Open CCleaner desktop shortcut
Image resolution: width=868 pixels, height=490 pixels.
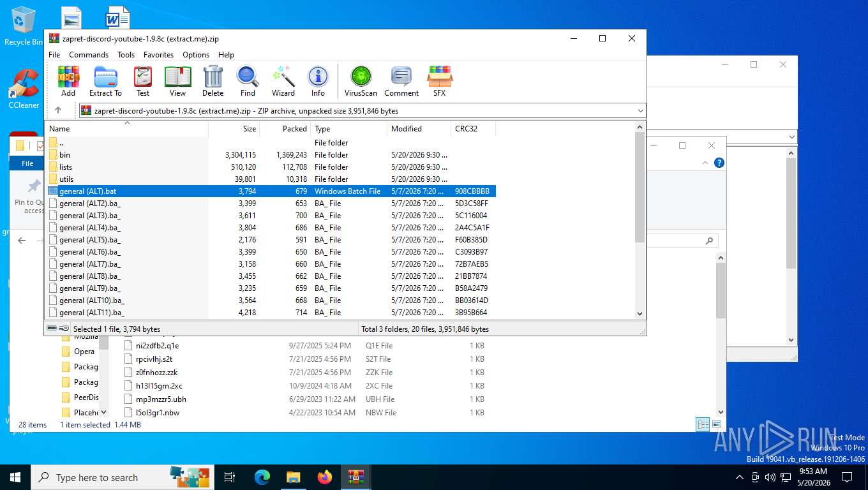pos(24,89)
